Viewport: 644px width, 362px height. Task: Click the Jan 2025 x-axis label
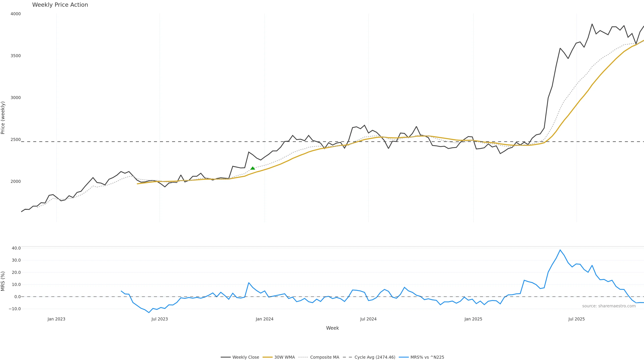coord(473,319)
